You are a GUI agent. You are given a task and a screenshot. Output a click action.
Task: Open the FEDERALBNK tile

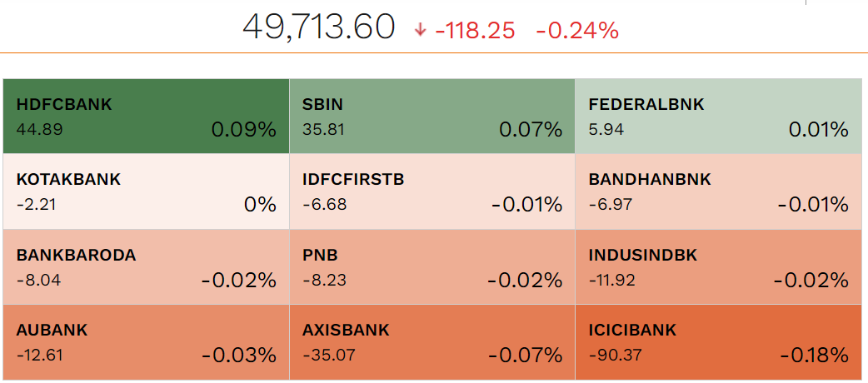coord(718,117)
